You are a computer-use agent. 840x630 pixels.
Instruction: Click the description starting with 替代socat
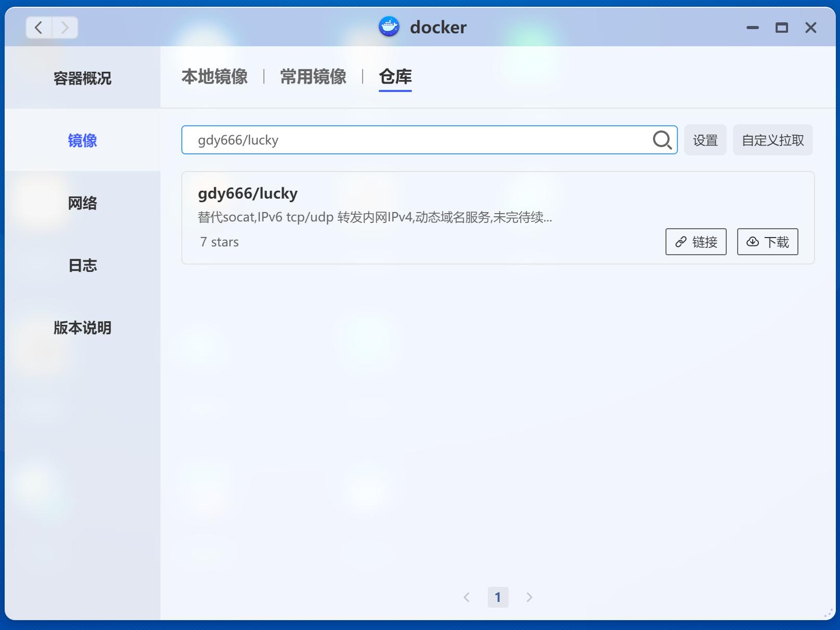[x=375, y=217]
